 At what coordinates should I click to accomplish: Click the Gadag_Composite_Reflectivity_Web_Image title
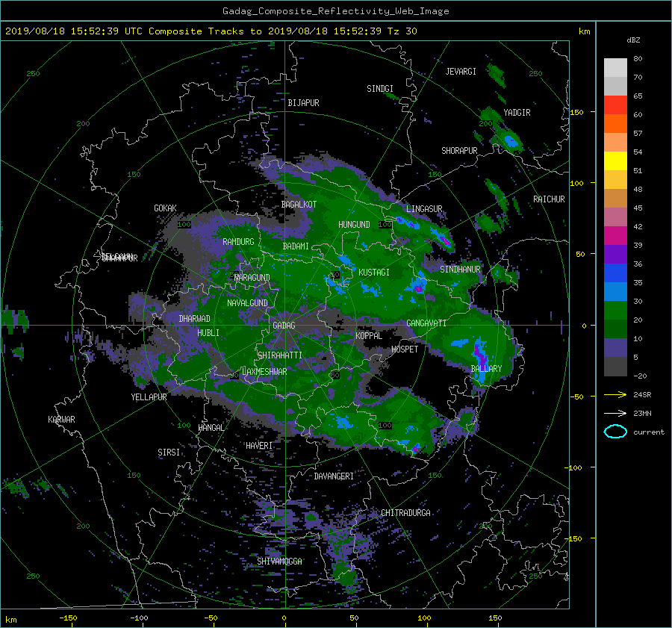(335, 11)
